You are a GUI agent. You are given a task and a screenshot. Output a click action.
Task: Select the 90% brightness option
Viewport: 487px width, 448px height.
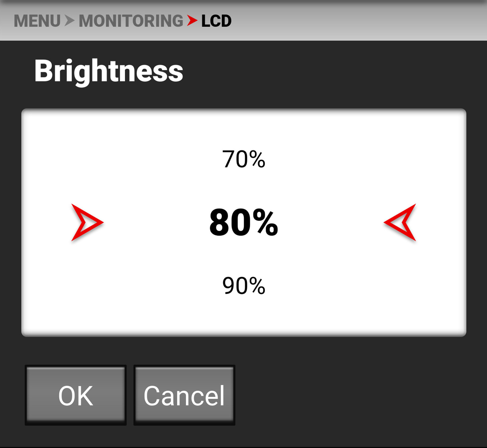pos(244,285)
